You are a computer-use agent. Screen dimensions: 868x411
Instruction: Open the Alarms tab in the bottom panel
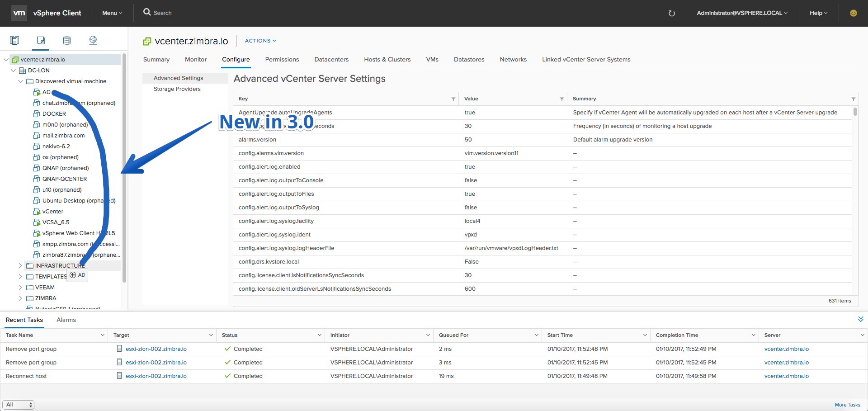click(x=66, y=320)
